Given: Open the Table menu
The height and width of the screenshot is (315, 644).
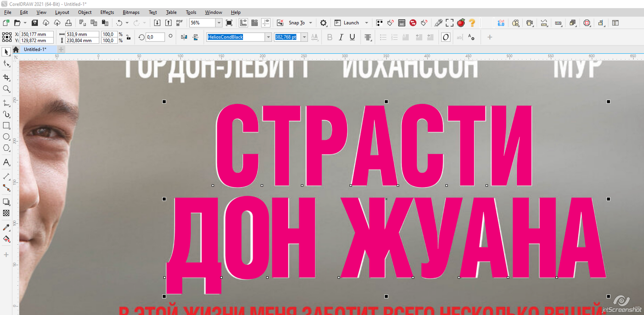Looking at the screenshot, I should [171, 12].
